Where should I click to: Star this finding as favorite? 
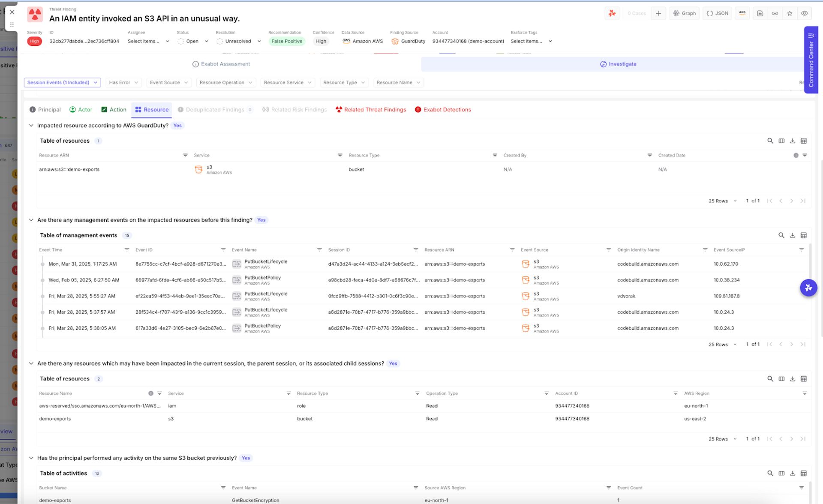pos(790,13)
